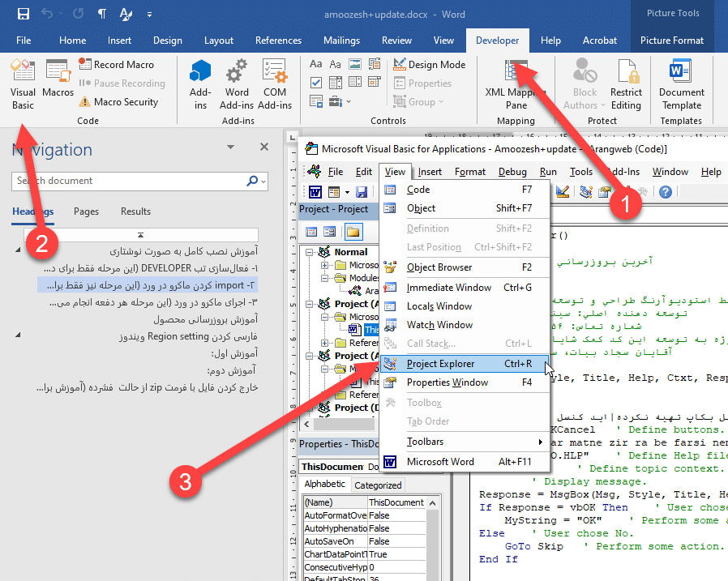Select Project Explorer from View menu
The width and height of the screenshot is (728, 581).
click(x=440, y=364)
